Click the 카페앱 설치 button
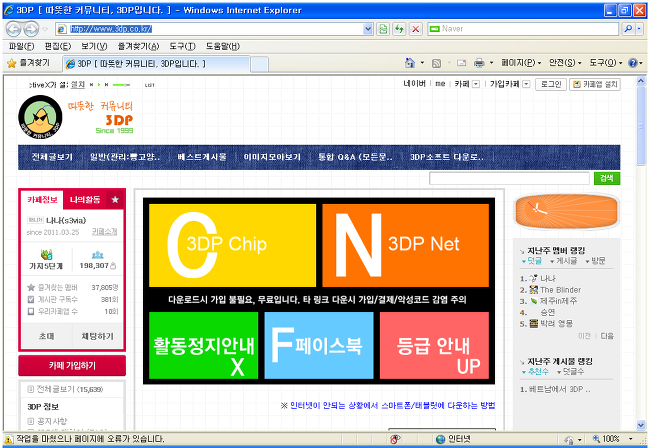This screenshot has width=650, height=448. [594, 84]
